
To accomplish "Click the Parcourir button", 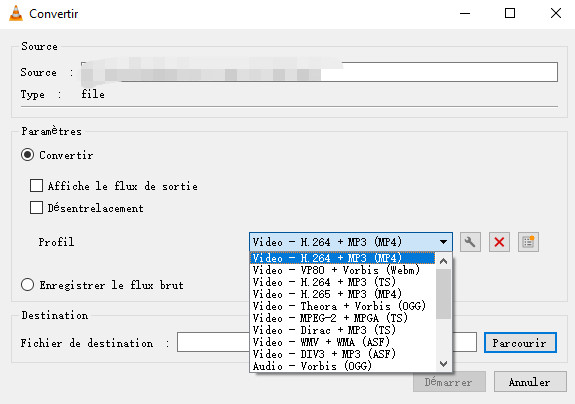I will click(520, 343).
